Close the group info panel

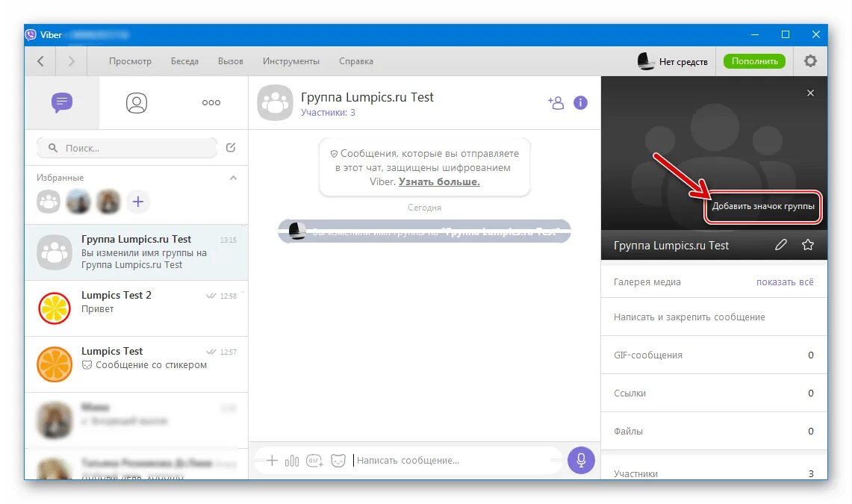810,93
